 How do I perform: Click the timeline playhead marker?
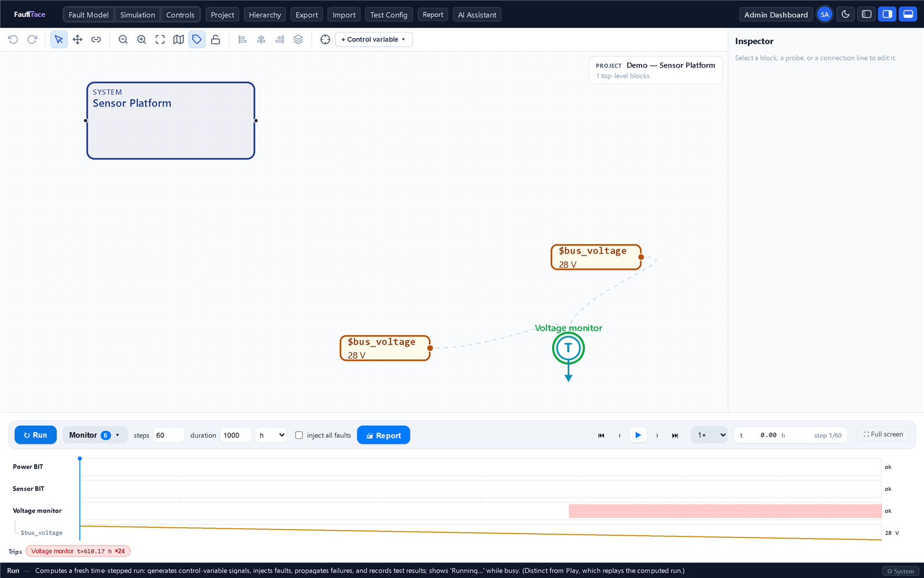coord(80,458)
